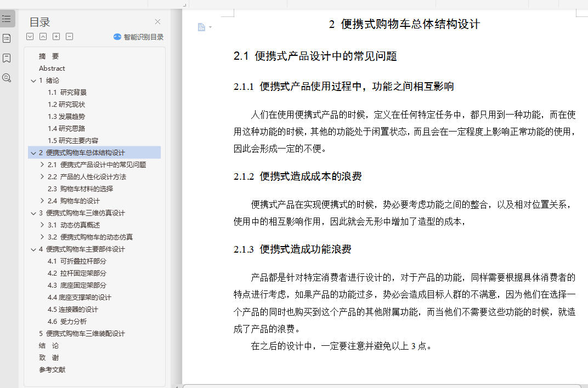Click the page options icon beside the document
Screen dimensions: 588x388
click(x=201, y=27)
